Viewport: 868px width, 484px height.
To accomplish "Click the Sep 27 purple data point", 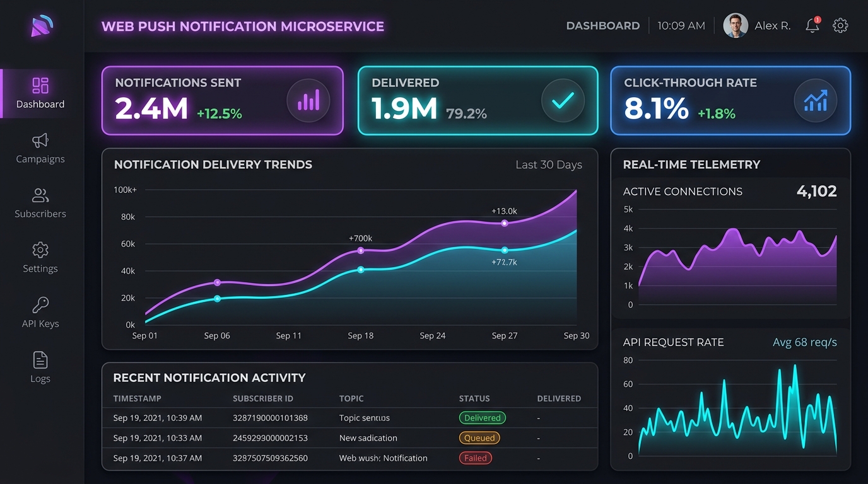I will (x=505, y=223).
